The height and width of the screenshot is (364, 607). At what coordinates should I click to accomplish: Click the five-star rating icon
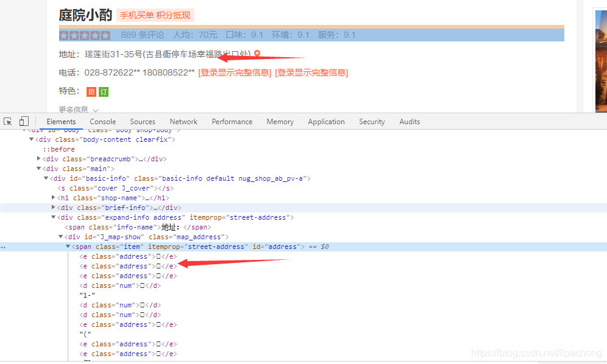pyautogui.click(x=85, y=35)
